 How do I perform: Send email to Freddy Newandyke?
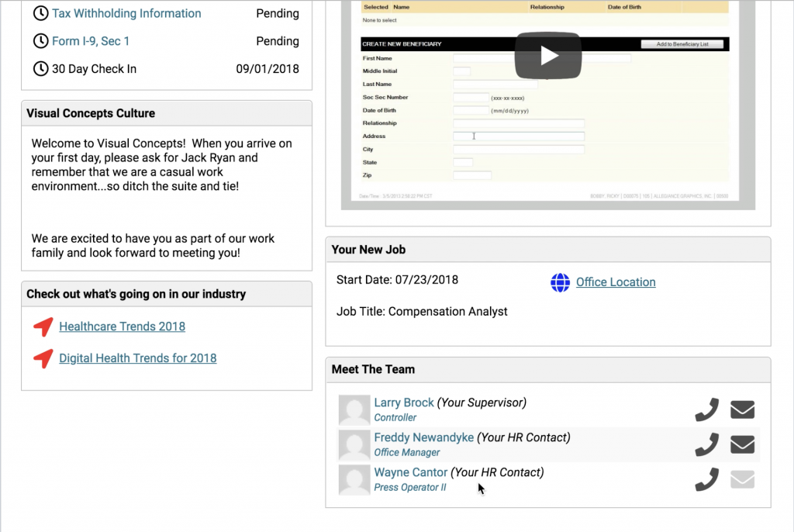click(742, 444)
